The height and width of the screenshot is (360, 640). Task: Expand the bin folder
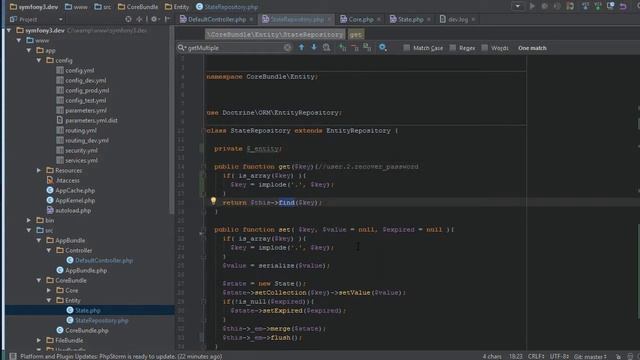29,220
